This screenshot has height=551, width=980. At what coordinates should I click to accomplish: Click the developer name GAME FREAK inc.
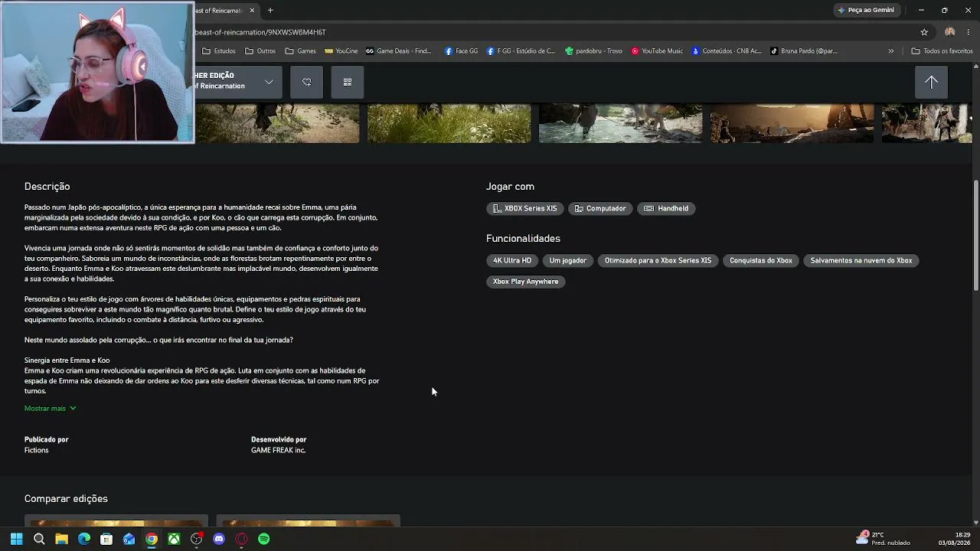[x=278, y=450]
